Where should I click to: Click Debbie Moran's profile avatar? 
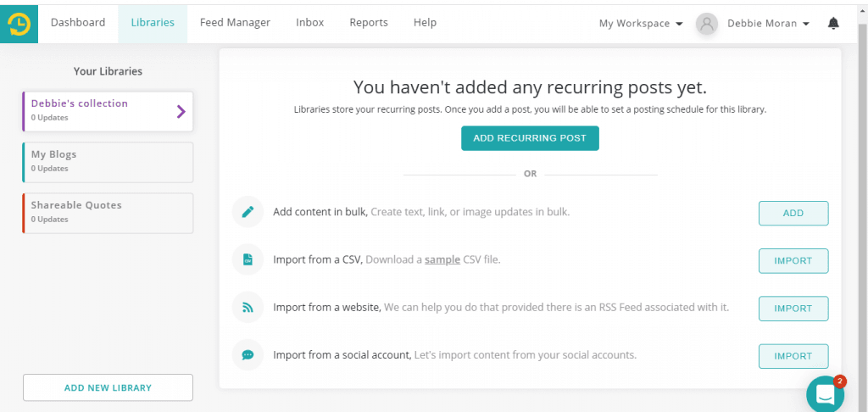coord(707,24)
